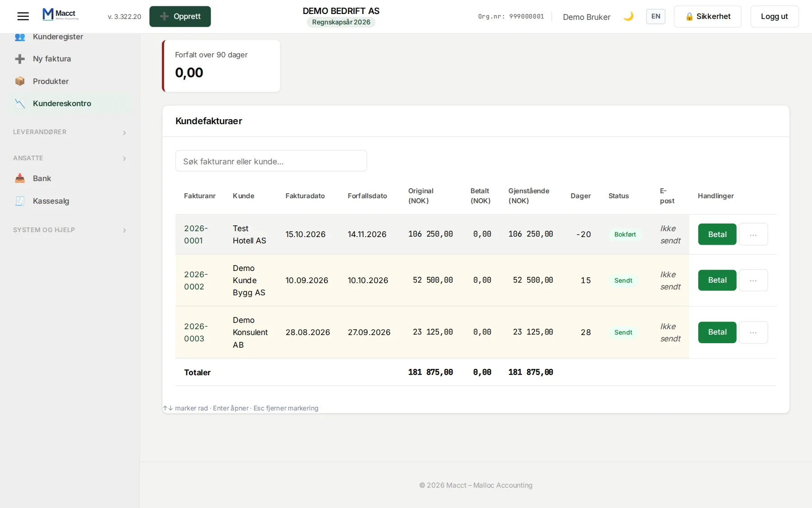Toggle dark mode moon icon
This screenshot has width=812, height=508.
click(628, 16)
